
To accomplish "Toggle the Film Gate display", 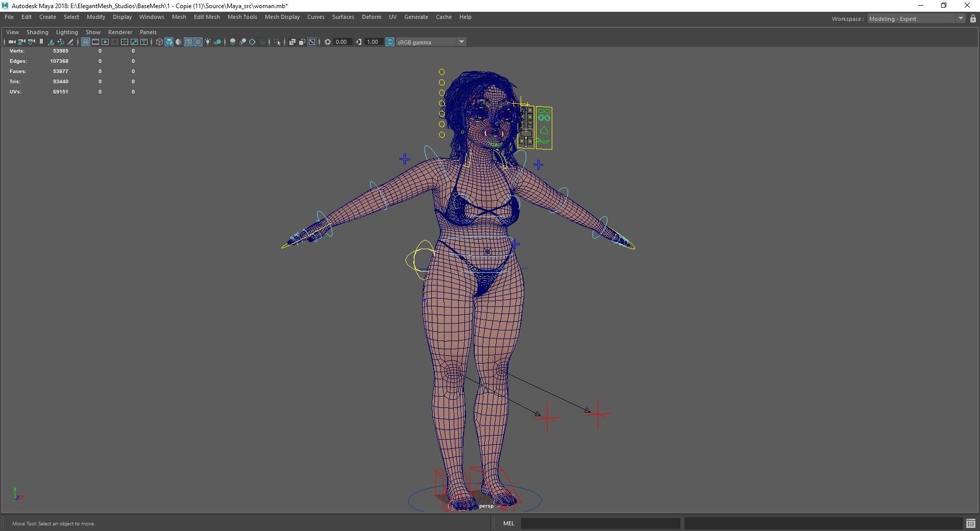I will (95, 42).
